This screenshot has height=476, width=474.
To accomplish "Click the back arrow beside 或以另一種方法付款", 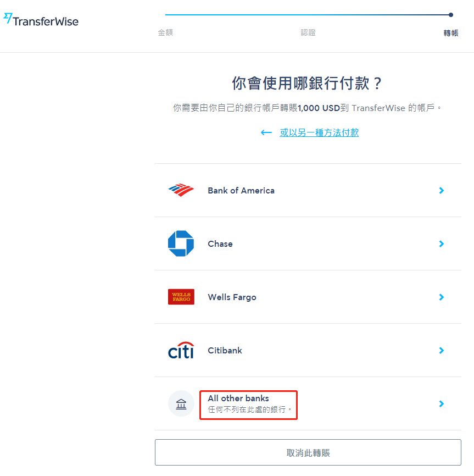I will (x=266, y=132).
